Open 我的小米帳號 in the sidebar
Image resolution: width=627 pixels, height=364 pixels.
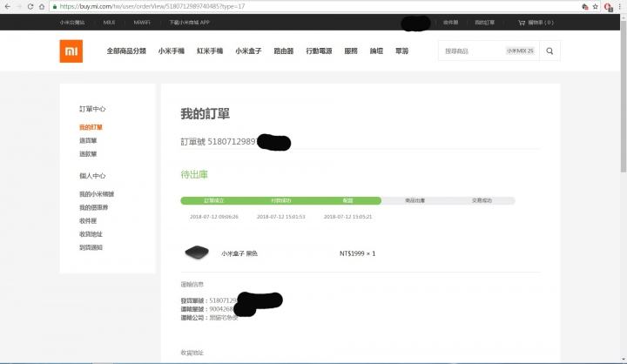tap(97, 194)
